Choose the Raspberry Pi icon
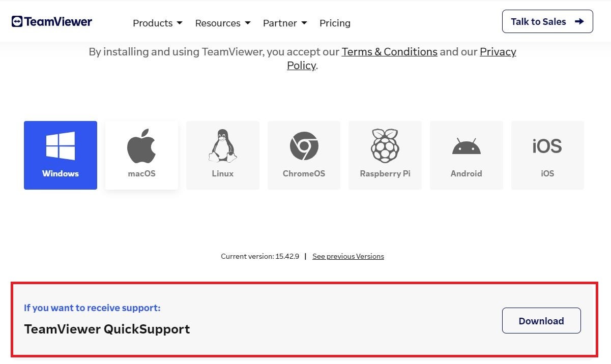 385,146
